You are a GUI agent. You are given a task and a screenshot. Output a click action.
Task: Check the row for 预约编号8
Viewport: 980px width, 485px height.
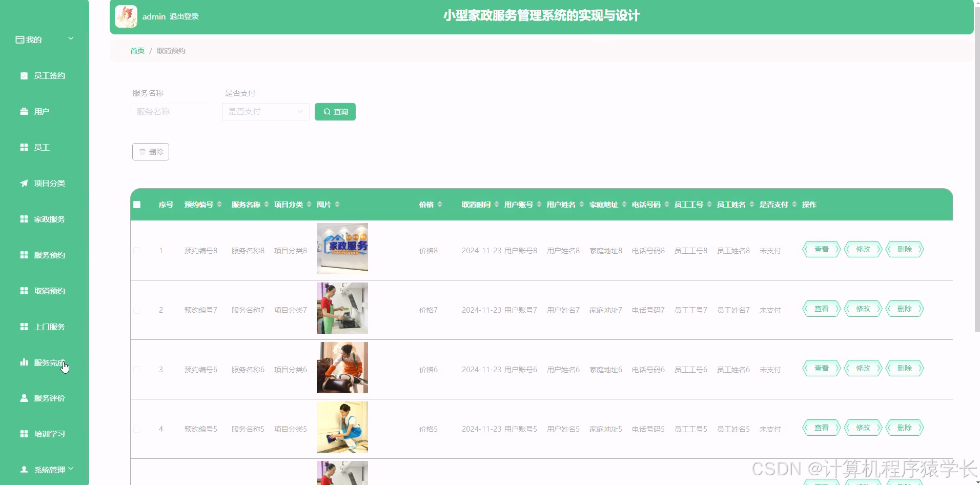[x=137, y=251]
